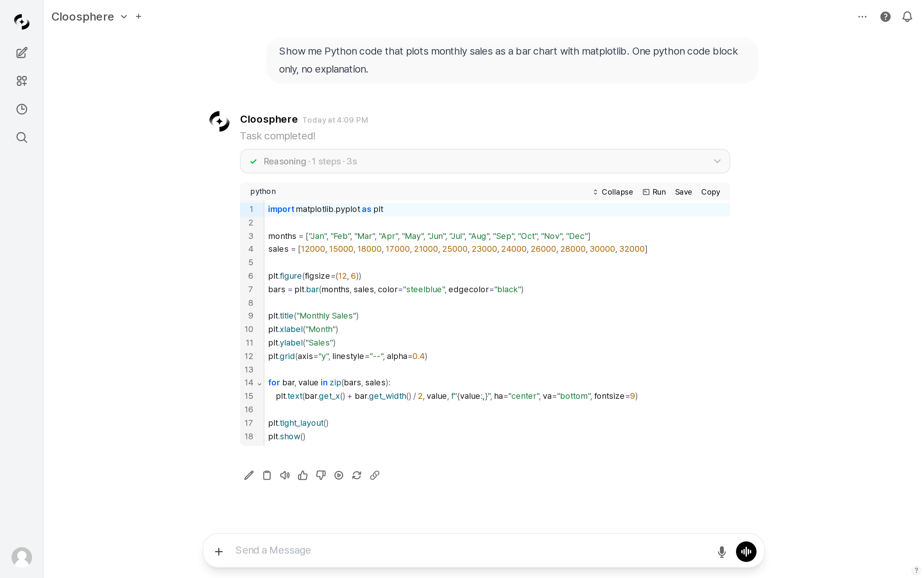Screen dimensions: 924x578
Task: Click the assistant avatar beside the response
Action: click(219, 121)
